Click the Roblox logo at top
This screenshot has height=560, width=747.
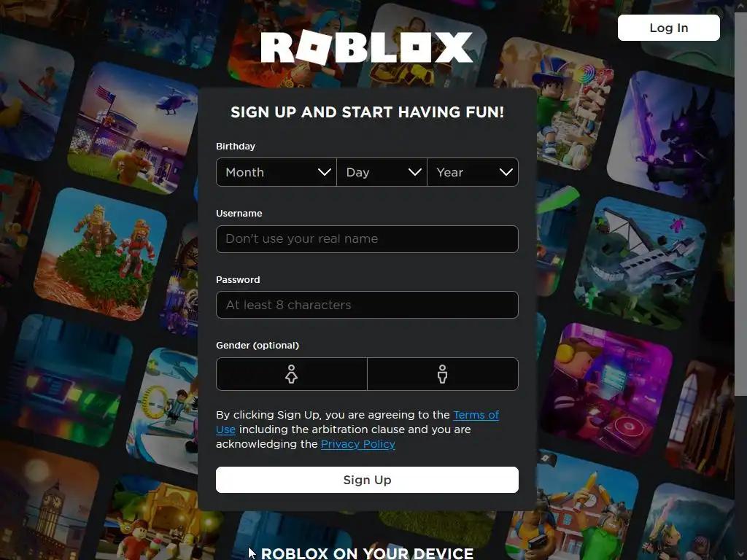point(367,47)
